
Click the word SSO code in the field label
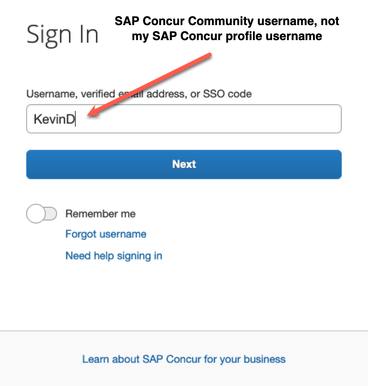(227, 94)
